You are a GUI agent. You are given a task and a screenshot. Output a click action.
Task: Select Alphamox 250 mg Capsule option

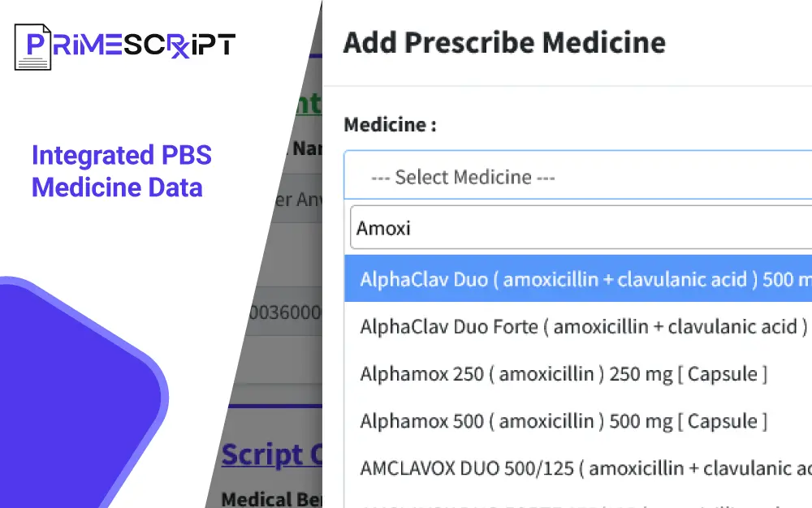[564, 374]
